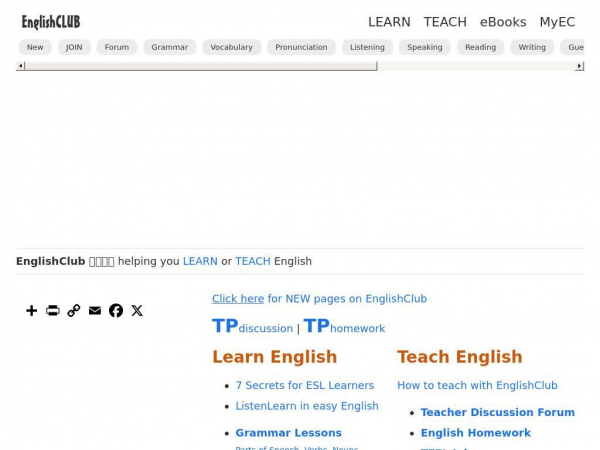Open the Grammar Lessons link
The image size is (600, 450).
pyautogui.click(x=289, y=433)
